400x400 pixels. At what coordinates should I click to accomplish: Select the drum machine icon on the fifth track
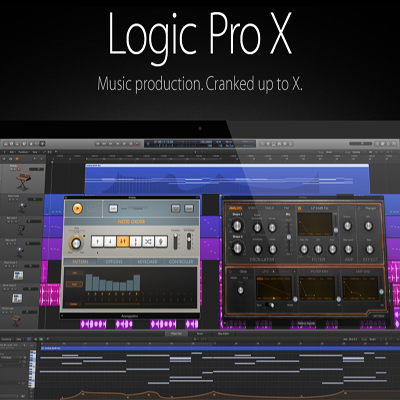(x=18, y=275)
